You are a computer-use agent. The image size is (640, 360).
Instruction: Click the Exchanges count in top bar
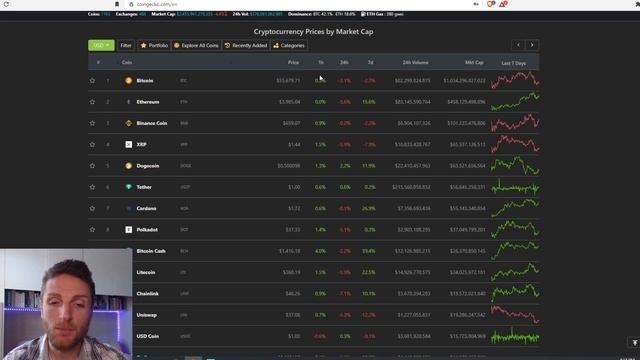(x=131, y=14)
